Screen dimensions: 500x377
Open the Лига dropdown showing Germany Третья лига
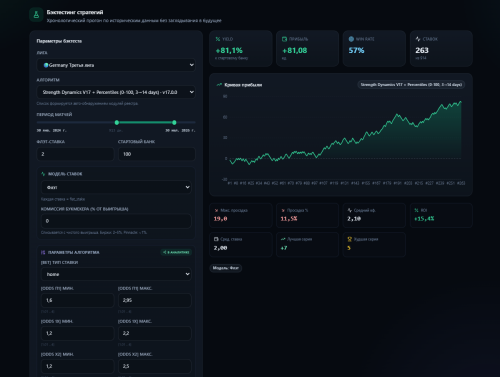[x=116, y=65]
